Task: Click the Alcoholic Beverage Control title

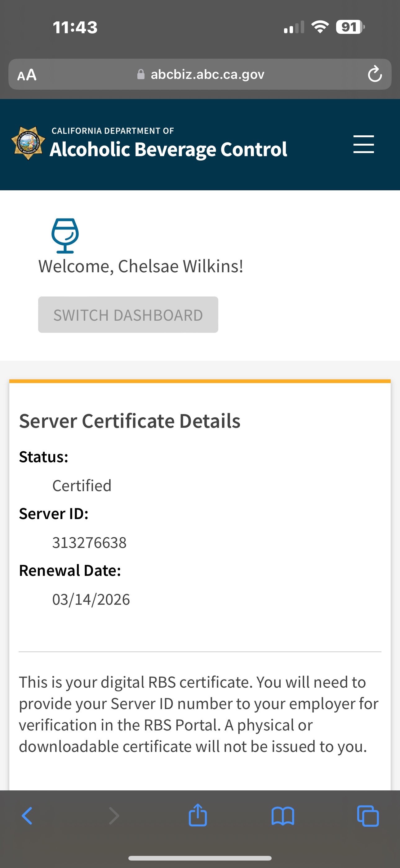Action: click(168, 149)
